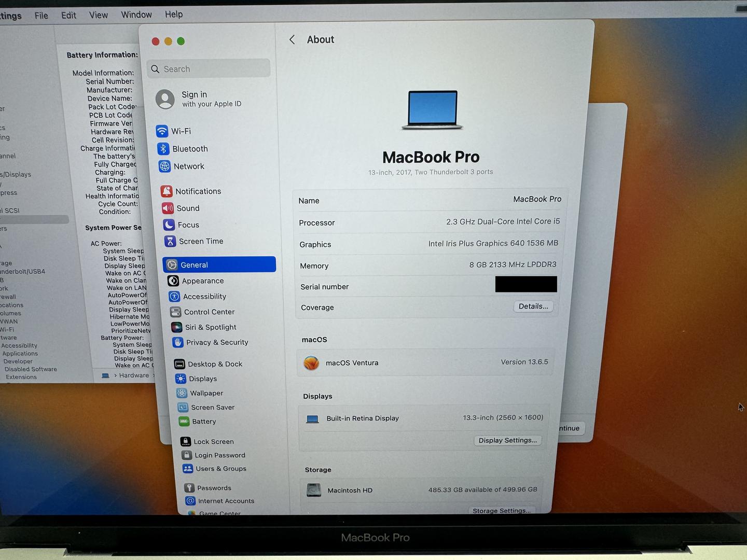Click the Built-in Retina Display icon

coord(312,419)
